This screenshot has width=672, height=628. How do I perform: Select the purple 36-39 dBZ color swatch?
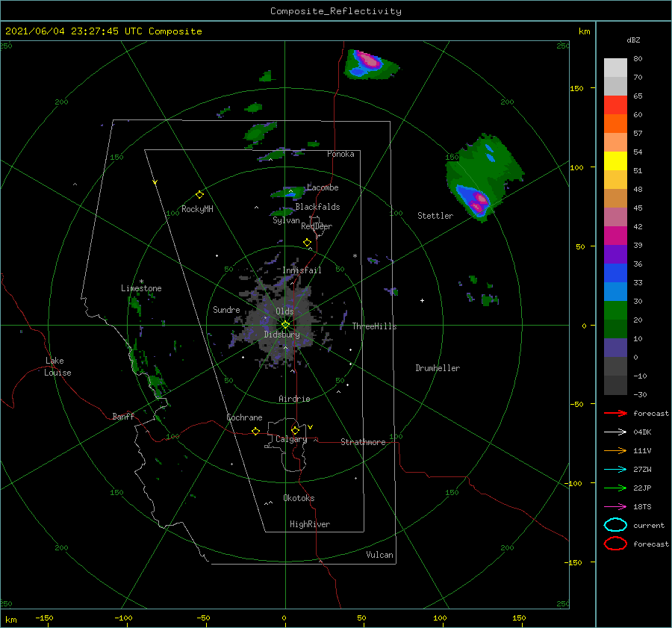[x=615, y=254]
